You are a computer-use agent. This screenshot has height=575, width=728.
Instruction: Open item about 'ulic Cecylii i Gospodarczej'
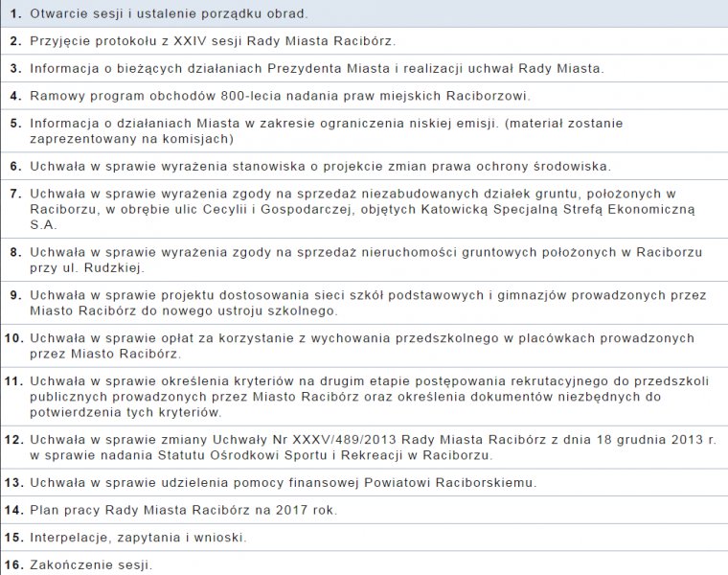(364, 209)
